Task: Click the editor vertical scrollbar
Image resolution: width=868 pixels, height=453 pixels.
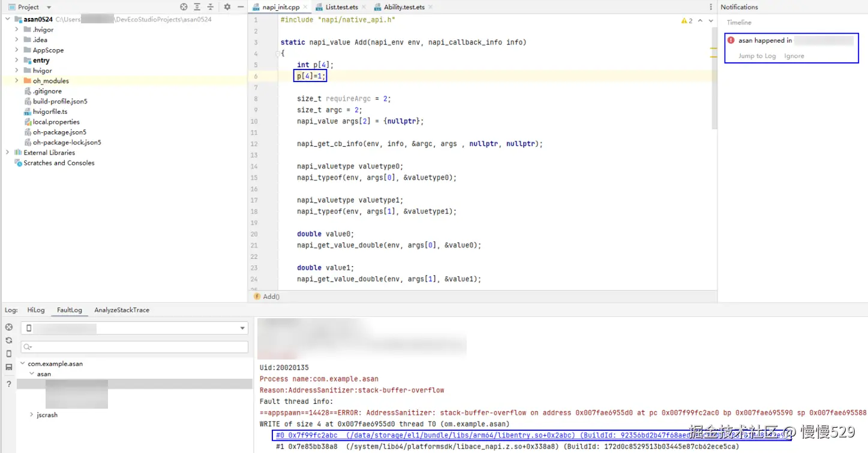Action: 714,78
